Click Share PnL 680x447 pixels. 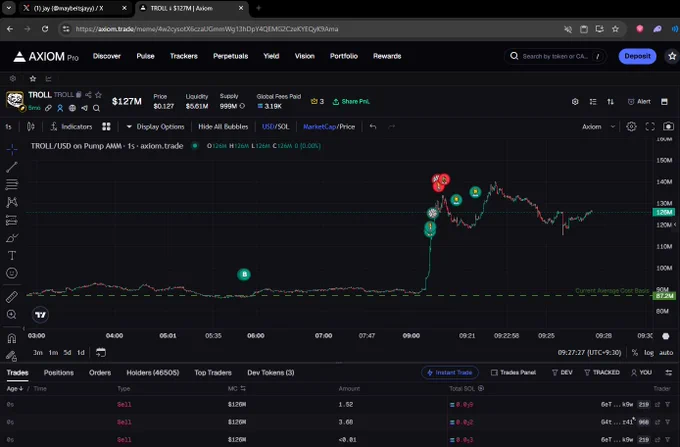coord(352,101)
